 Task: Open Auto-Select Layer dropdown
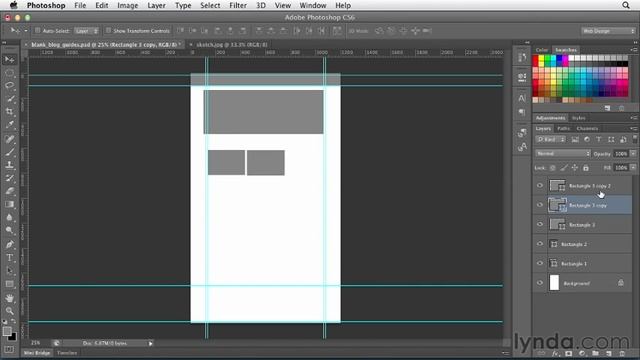point(87,31)
